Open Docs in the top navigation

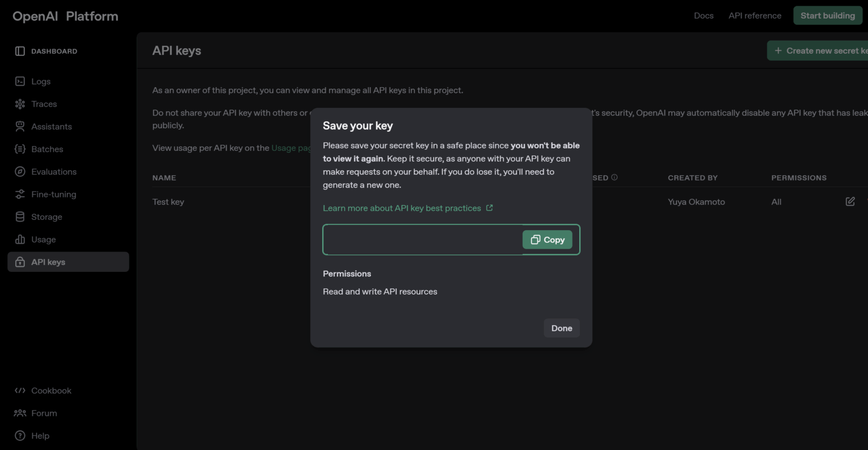[704, 16]
